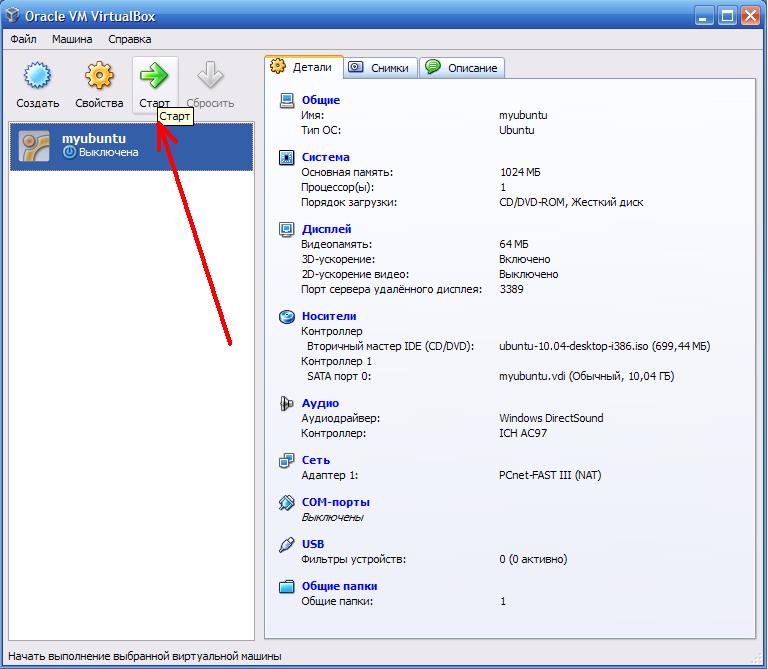Click the COM-порты section icon
Image resolution: width=768 pixels, height=669 pixels.
point(287,502)
